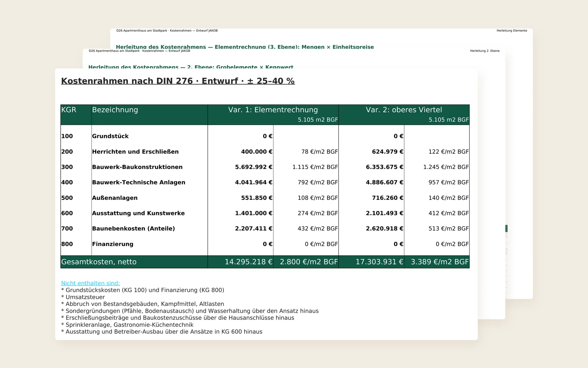Click the cell '1.245 €/m2 BGF'
Image resolution: width=588 pixels, height=368 pixels.
point(446,167)
